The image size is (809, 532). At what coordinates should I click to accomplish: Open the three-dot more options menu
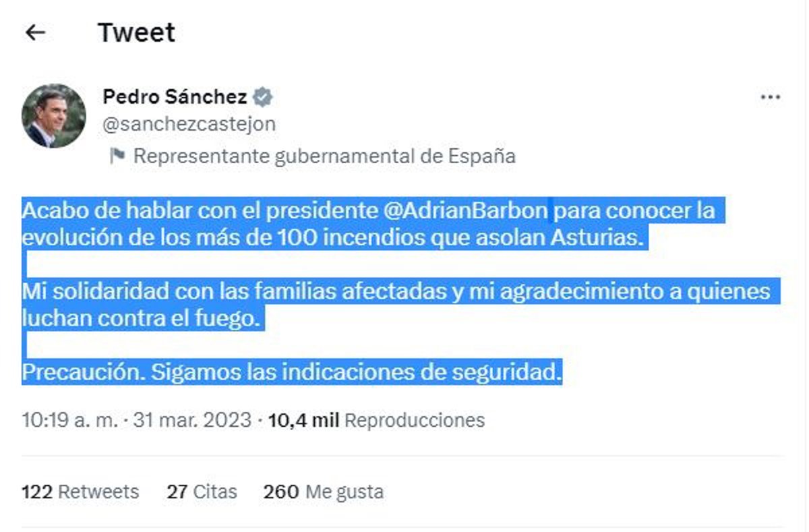770,98
